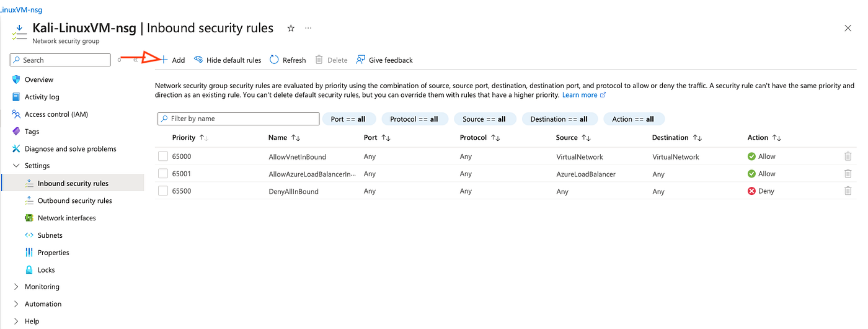Image resolution: width=868 pixels, height=329 pixels.
Task: Click the Overview shield icon
Action: click(x=16, y=79)
